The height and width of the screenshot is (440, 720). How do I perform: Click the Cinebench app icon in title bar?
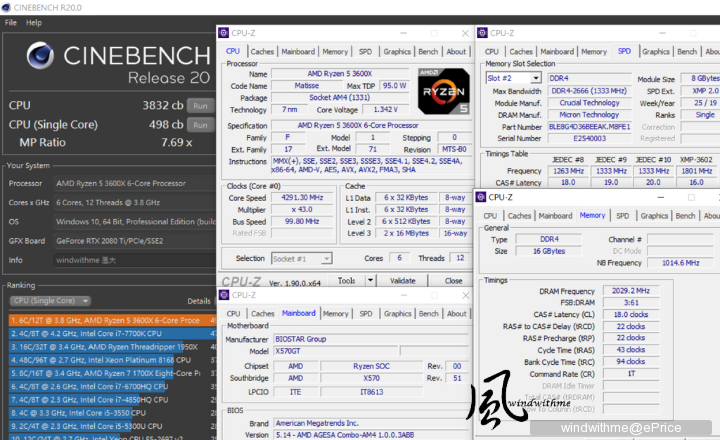coord(6,7)
